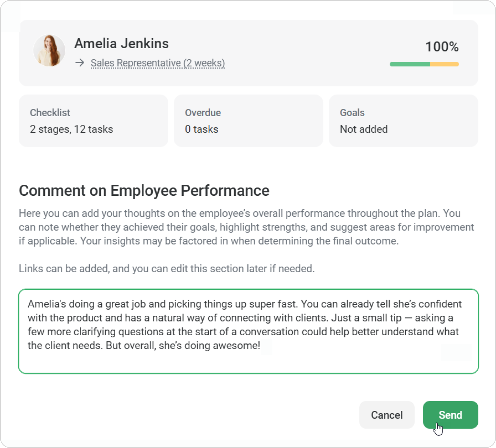Click Amelia Jenkins' profile photo
Viewport: 496px width, 448px height.
click(49, 51)
